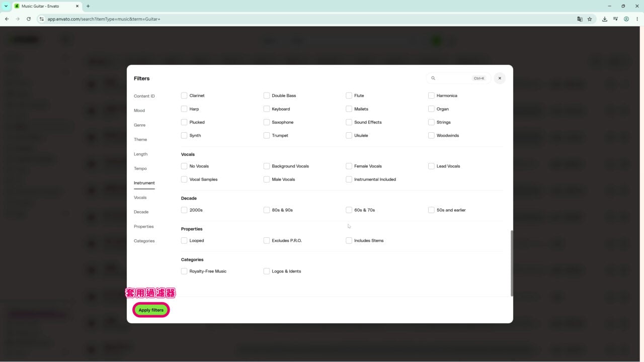Tick the Trumpet checkbox
This screenshot has width=644, height=362.
point(267,135)
